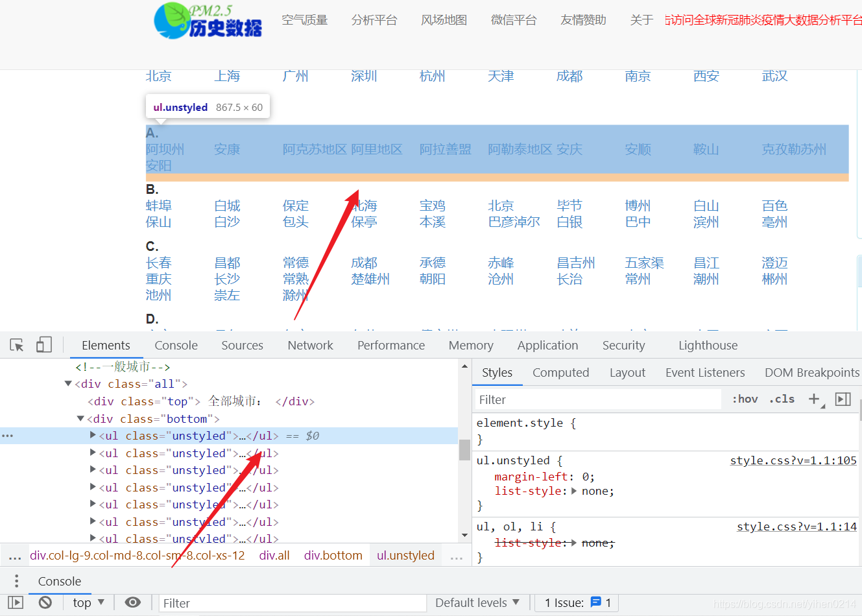This screenshot has width=862, height=616.
Task: Open the Sources tab
Action: (x=242, y=345)
